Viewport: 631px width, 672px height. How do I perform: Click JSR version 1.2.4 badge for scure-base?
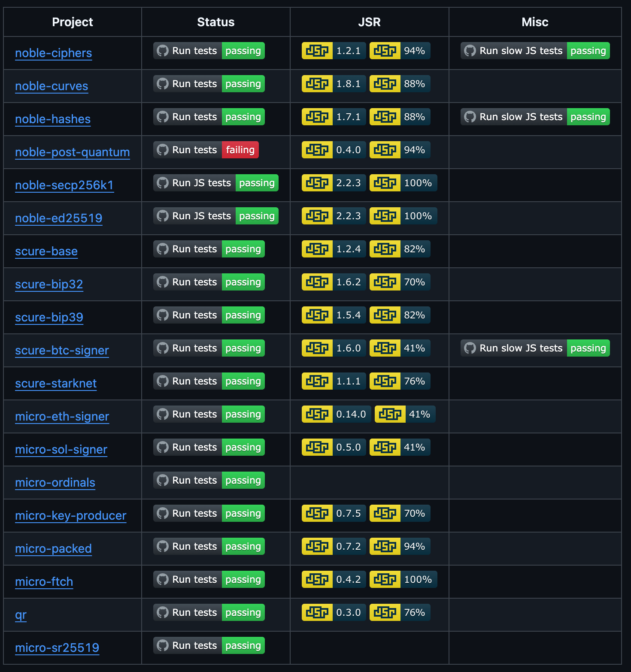pyautogui.click(x=334, y=249)
